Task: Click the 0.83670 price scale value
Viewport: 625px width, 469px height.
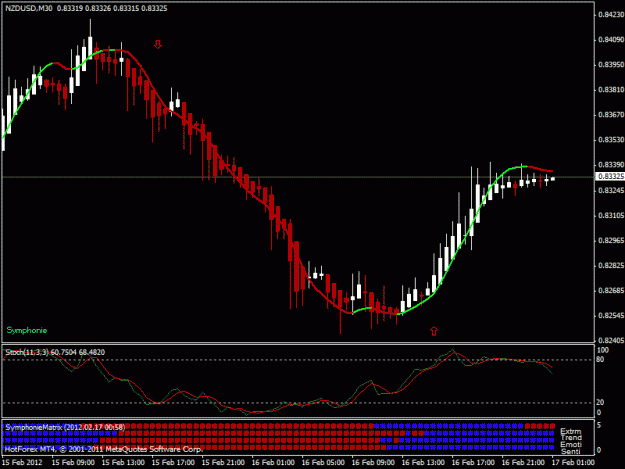Action: 611,115
